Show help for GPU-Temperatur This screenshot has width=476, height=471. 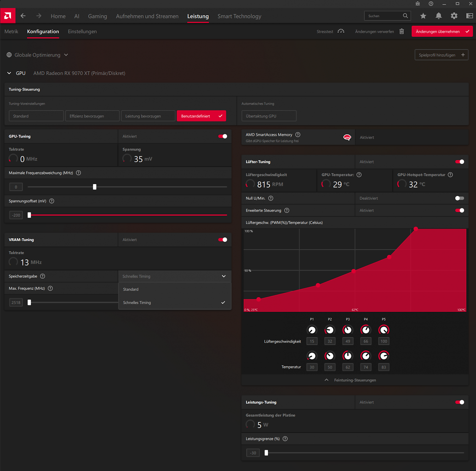pos(359,175)
